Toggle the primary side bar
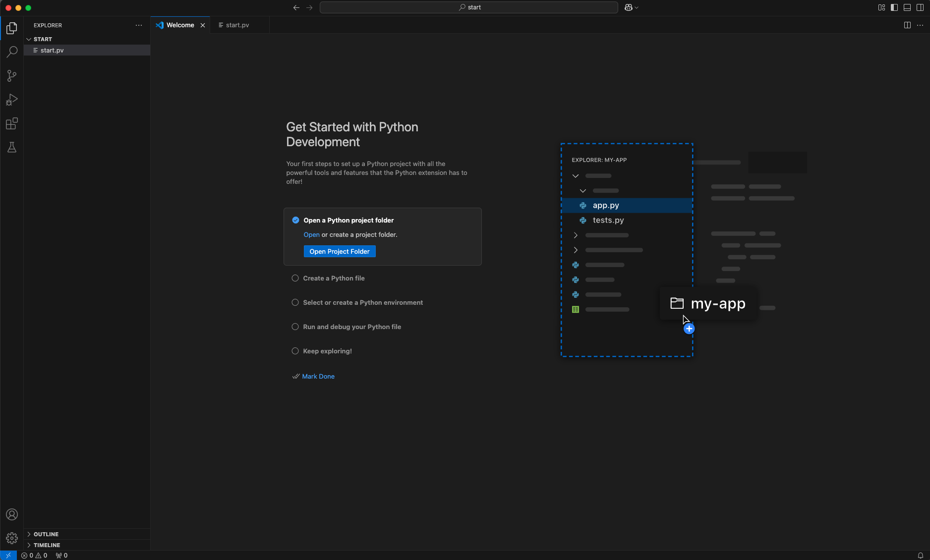Viewport: 930px width, 560px height. click(894, 7)
